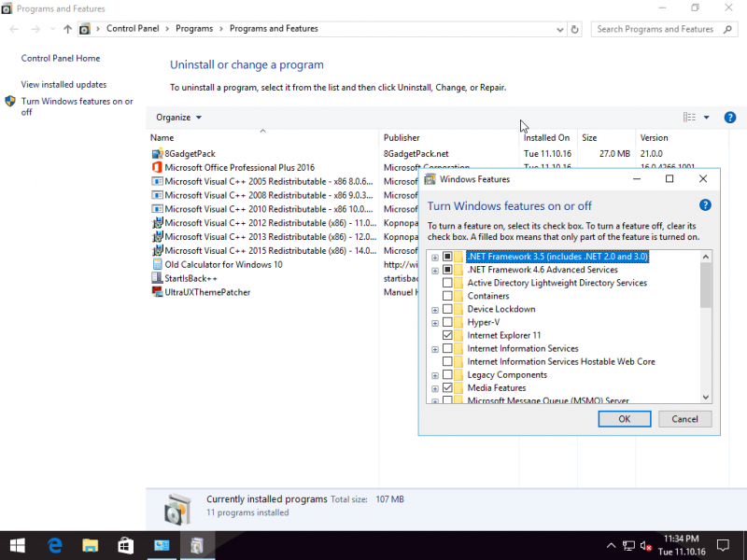Click the features list scrollbar thumb

point(706,286)
